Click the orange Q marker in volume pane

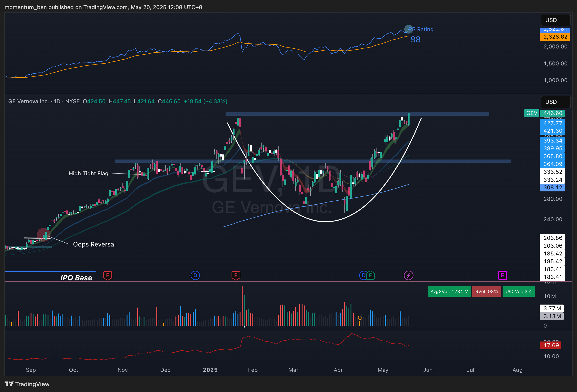[x=359, y=318]
